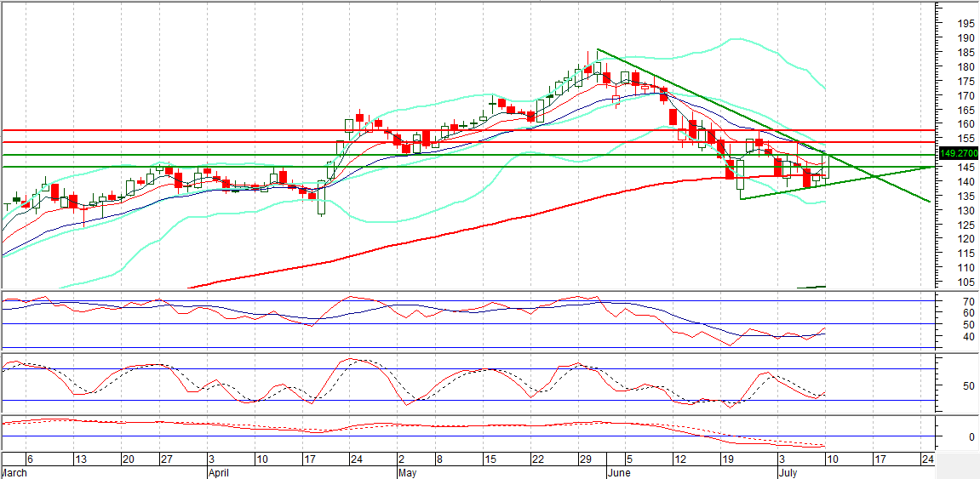The height and width of the screenshot is (479, 980).
Task: Select the May month label
Action: click(x=407, y=473)
